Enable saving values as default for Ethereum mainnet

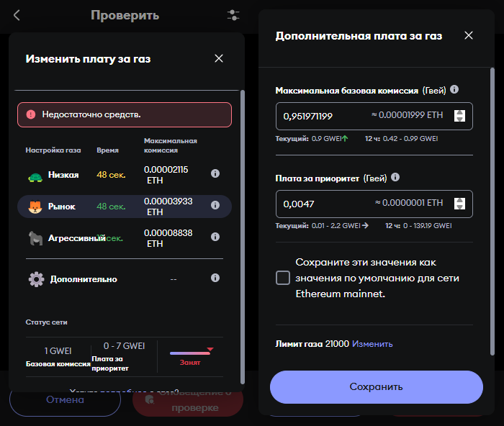pyautogui.click(x=283, y=278)
